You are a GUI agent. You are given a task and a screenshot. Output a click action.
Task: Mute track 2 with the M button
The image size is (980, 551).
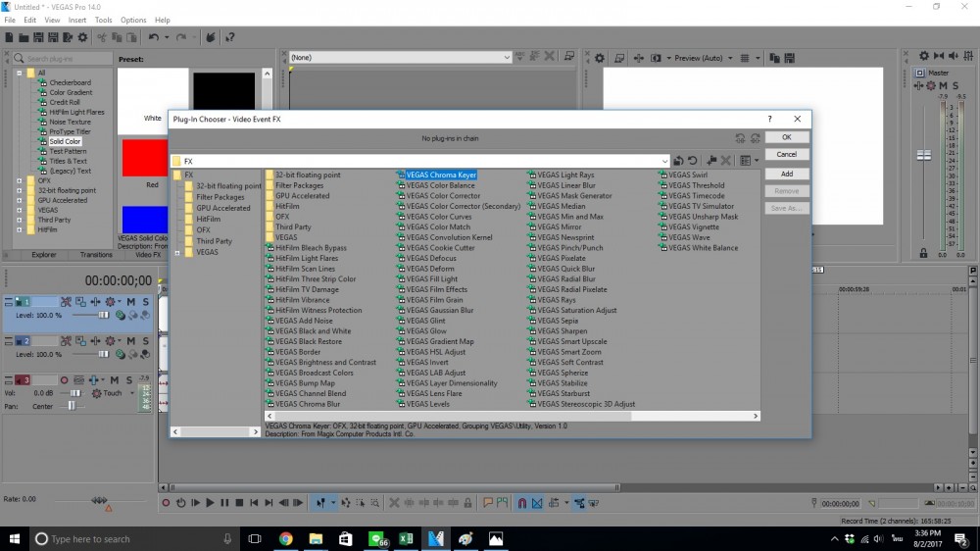pos(131,341)
